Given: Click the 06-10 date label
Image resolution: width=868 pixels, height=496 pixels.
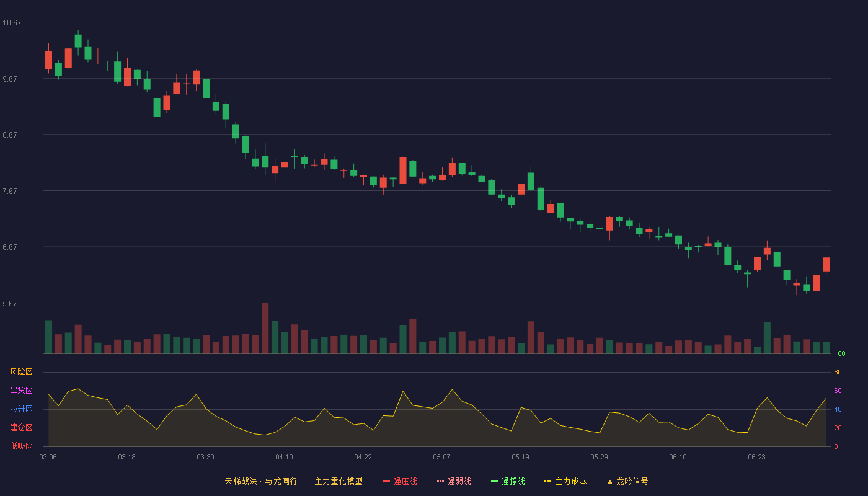Looking at the screenshot, I should (x=678, y=457).
